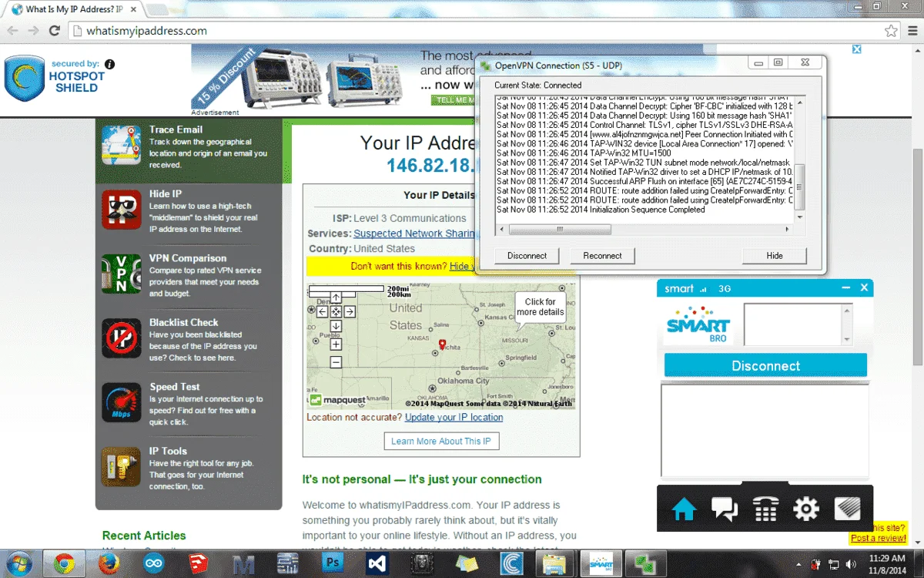Click the Recent Articles heading
Screen dimensions: 924x578
pos(144,535)
